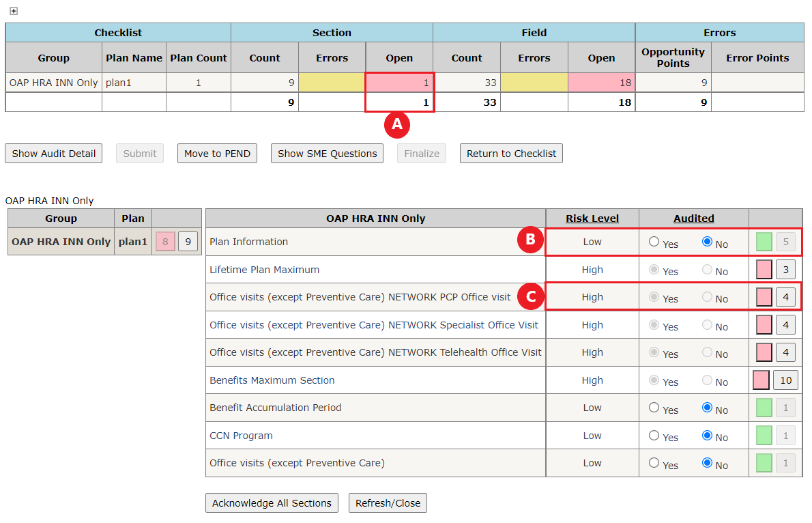Click the count 1 button for CCN Program

pos(785,436)
